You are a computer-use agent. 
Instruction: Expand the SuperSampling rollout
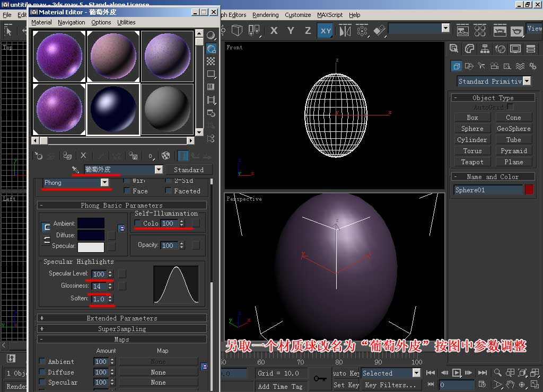[122, 328]
